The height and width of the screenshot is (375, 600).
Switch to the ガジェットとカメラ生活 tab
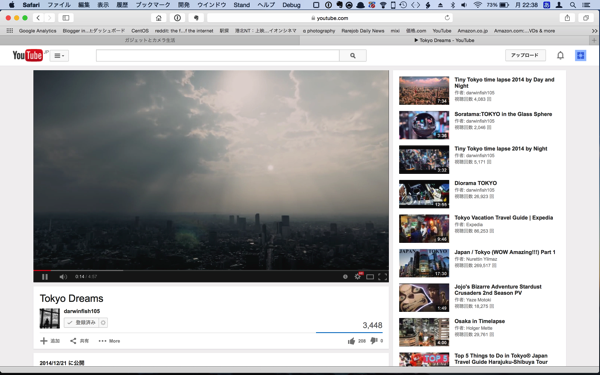(150, 40)
